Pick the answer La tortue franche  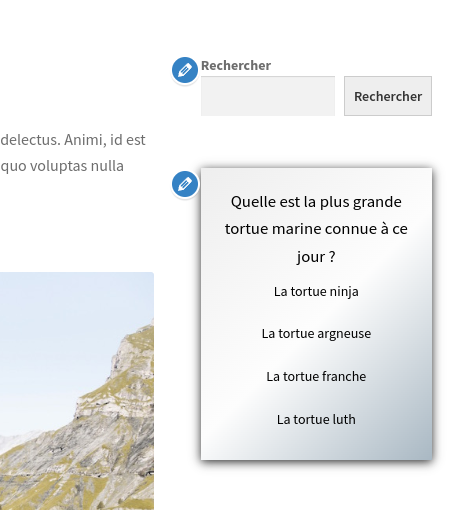tap(316, 377)
